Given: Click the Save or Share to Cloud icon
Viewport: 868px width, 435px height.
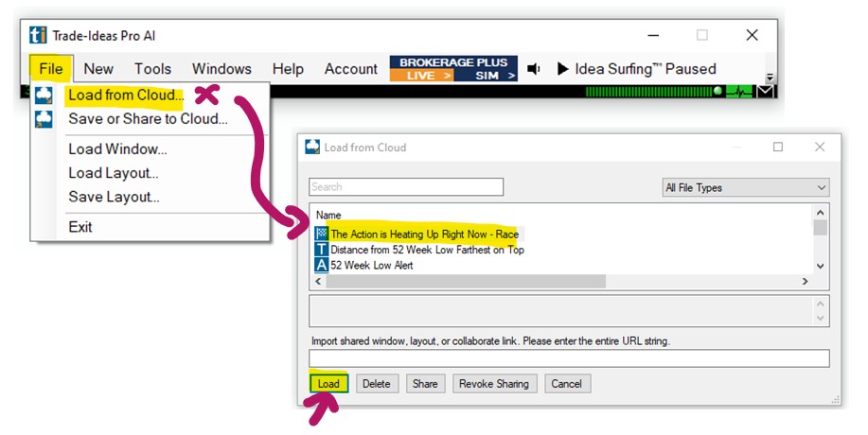Looking at the screenshot, I should tap(44, 119).
